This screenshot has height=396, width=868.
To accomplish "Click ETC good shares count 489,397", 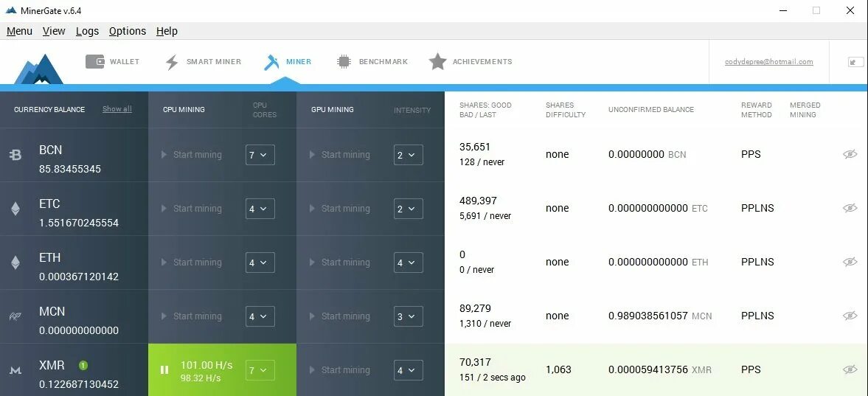I will pos(479,201).
